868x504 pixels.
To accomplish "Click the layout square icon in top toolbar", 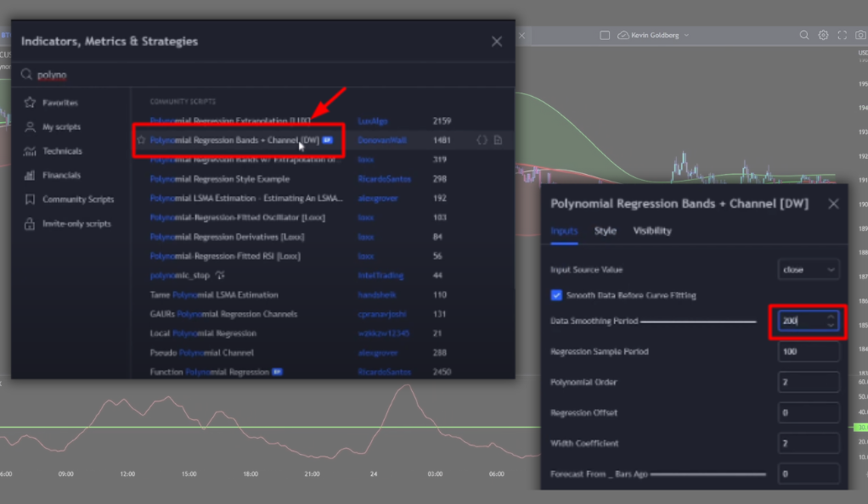I will pyautogui.click(x=605, y=35).
